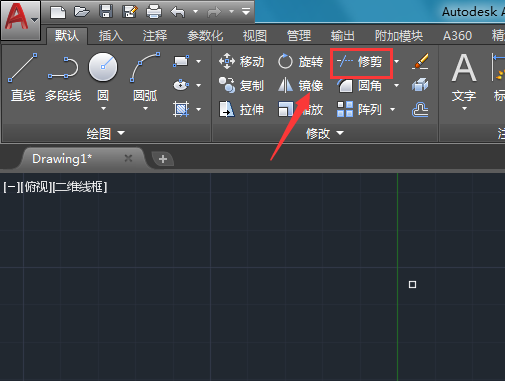
Task: Open the redo history dropdown arrow
Action: 231,12
